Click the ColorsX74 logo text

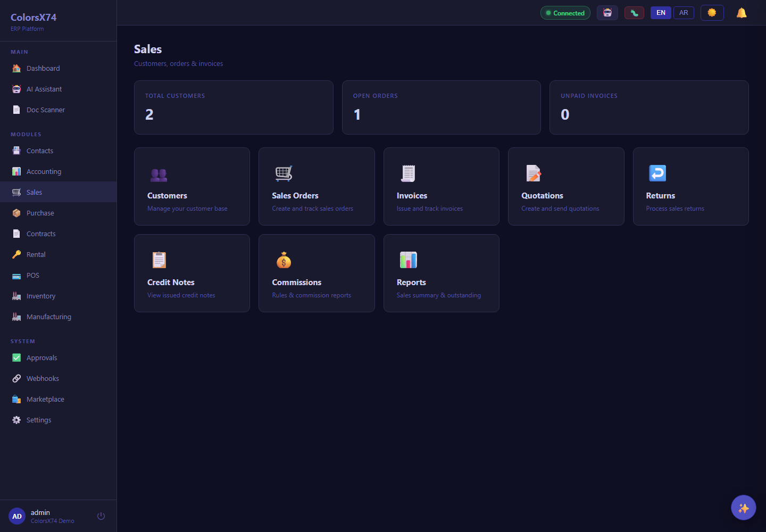tap(34, 18)
